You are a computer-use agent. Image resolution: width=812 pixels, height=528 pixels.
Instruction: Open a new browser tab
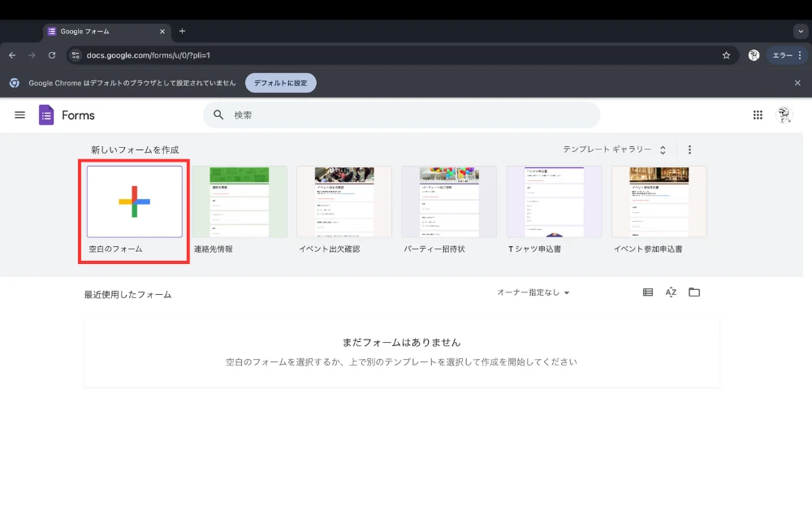pos(182,31)
